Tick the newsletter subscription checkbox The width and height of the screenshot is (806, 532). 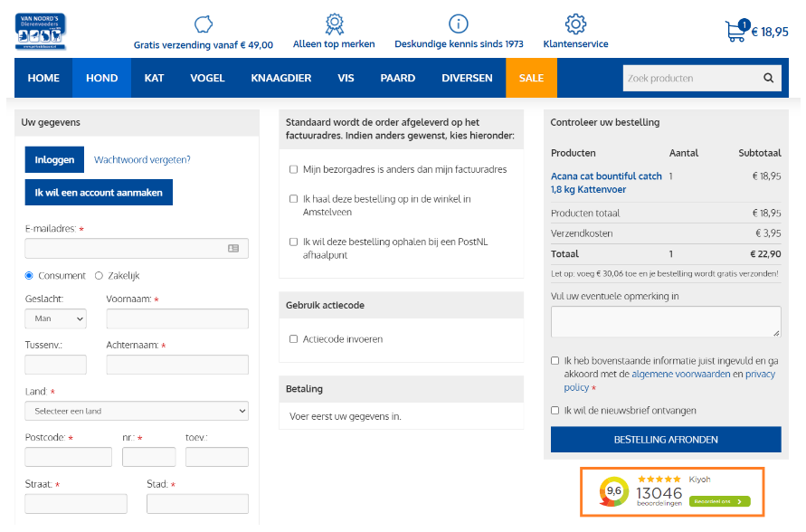[x=555, y=411]
